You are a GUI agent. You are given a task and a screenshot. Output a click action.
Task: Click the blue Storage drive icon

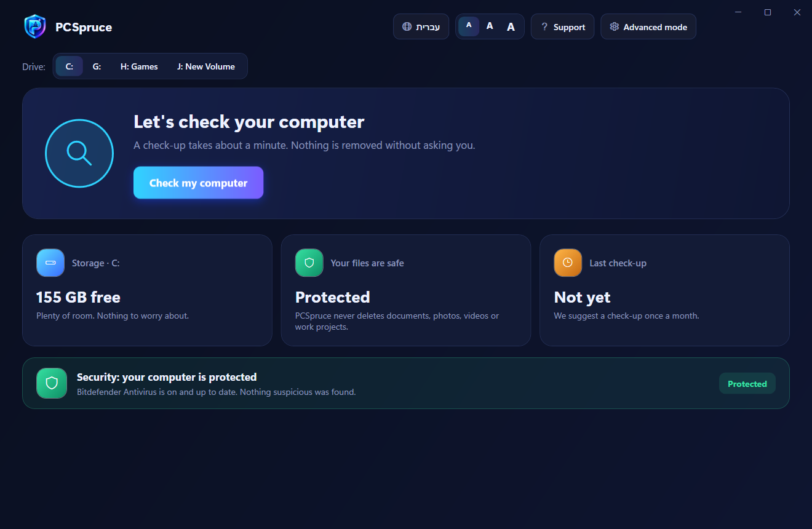tap(50, 263)
